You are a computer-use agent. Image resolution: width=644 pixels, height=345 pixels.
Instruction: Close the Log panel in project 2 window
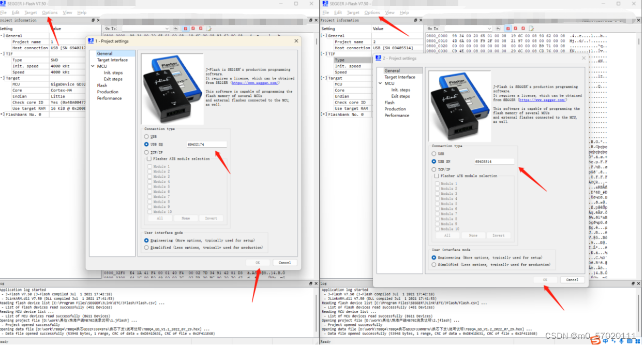point(638,283)
